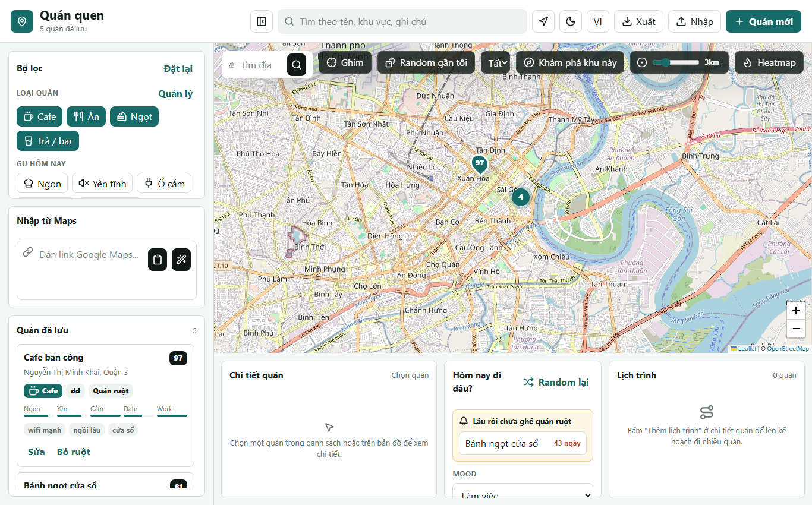Switch language with the VI button
812x505 pixels.
click(598, 21)
